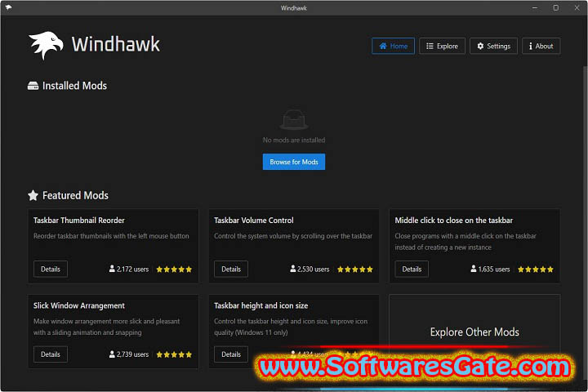The height and width of the screenshot is (392, 588).
Task: Open Details for Middle click to close
Action: (x=412, y=269)
